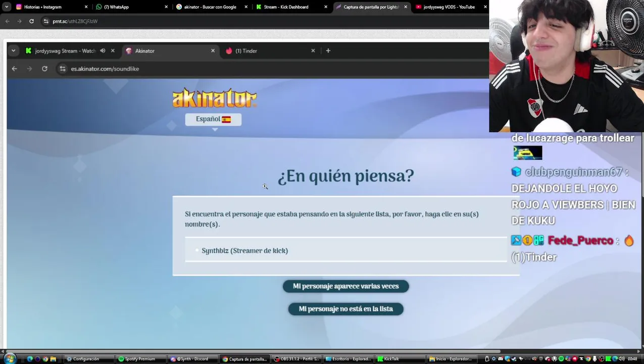Close the Kick Dashboard tab

[x=326, y=7]
